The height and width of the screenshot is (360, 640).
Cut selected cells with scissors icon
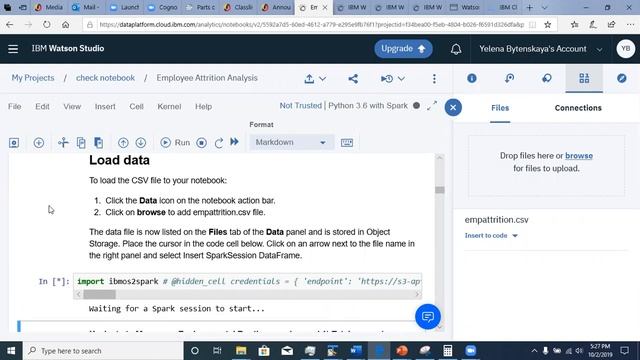(x=63, y=142)
